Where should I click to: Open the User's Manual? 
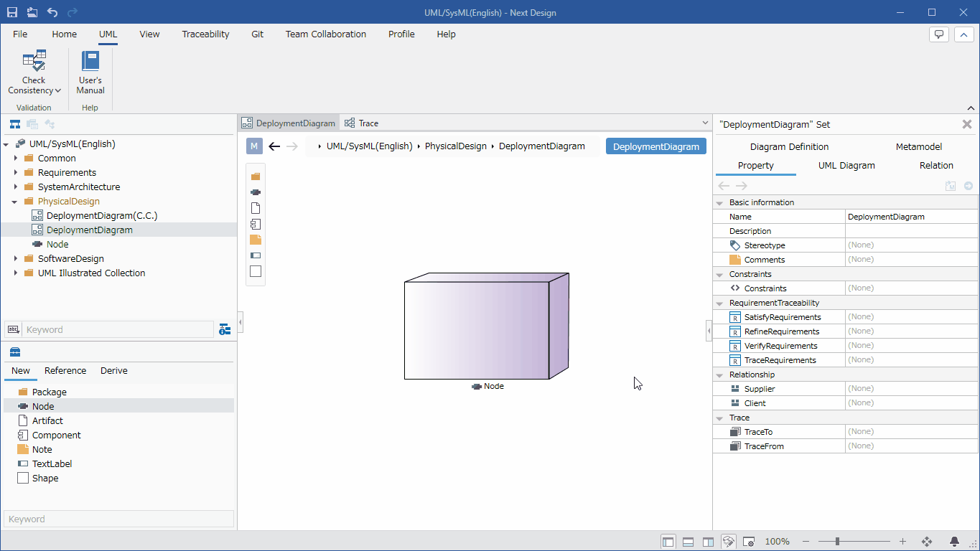point(90,73)
